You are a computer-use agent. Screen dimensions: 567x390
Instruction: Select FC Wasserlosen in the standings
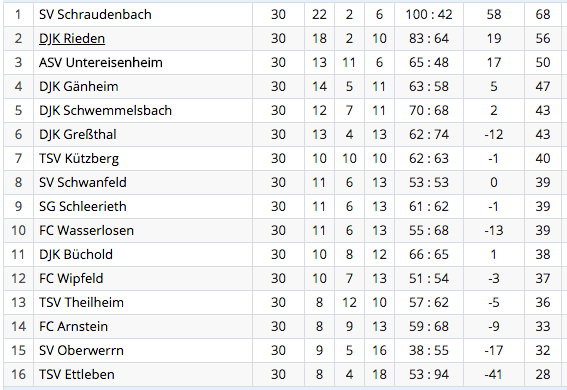[86, 230]
